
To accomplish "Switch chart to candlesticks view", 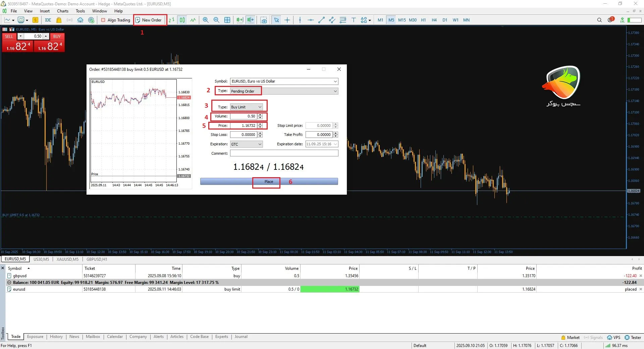I will (x=182, y=20).
